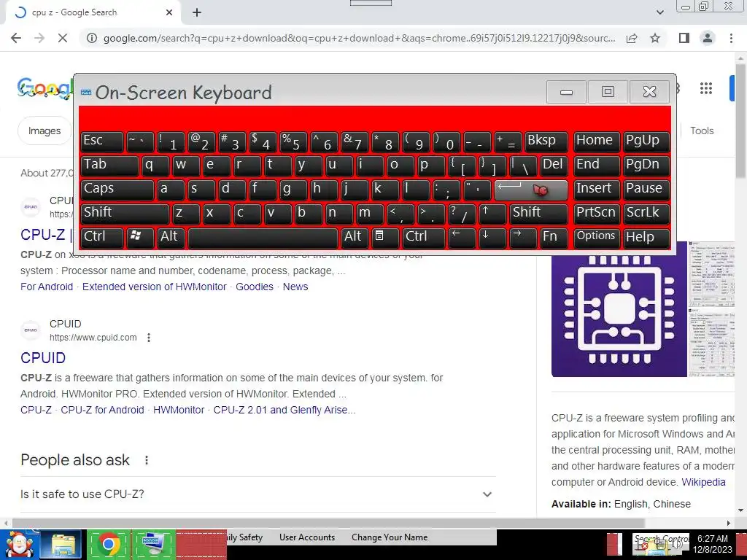
Task: Open the keyboard Options key
Action: [597, 238]
